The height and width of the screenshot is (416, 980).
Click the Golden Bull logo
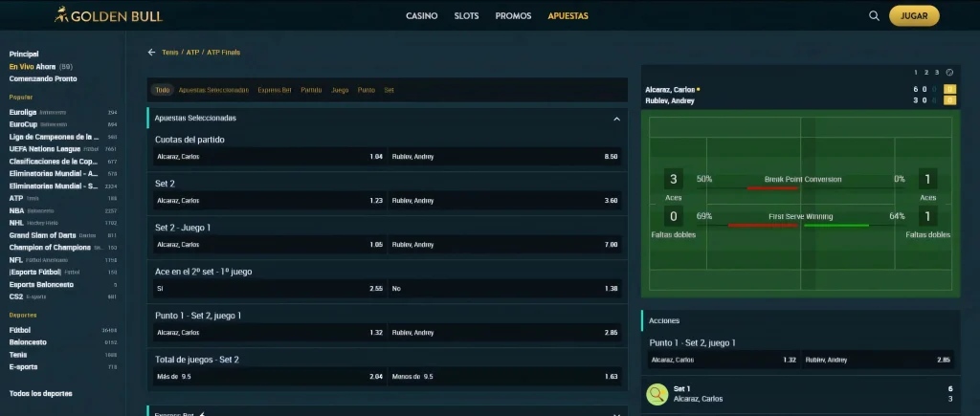108,15
